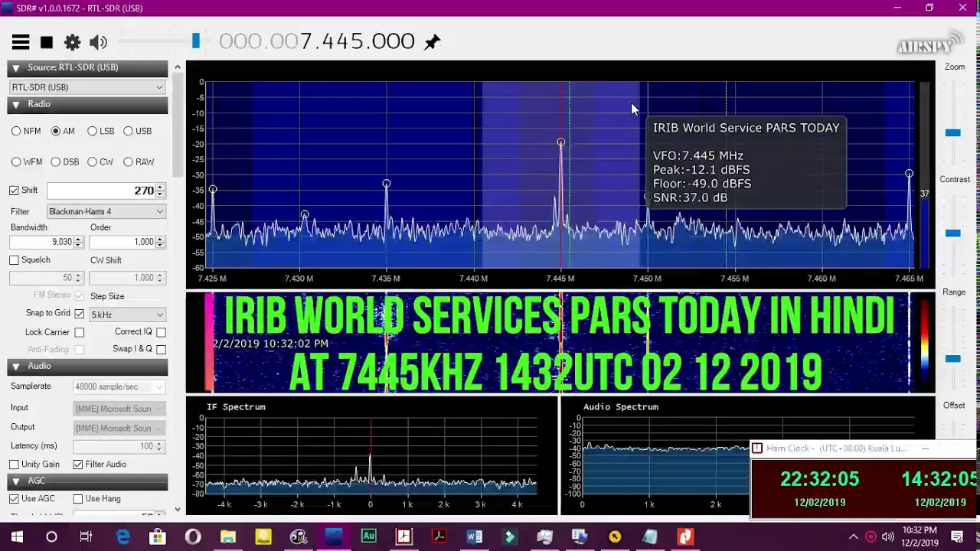This screenshot has width=980, height=551.
Task: Select RAW mode
Action: pyautogui.click(x=128, y=161)
